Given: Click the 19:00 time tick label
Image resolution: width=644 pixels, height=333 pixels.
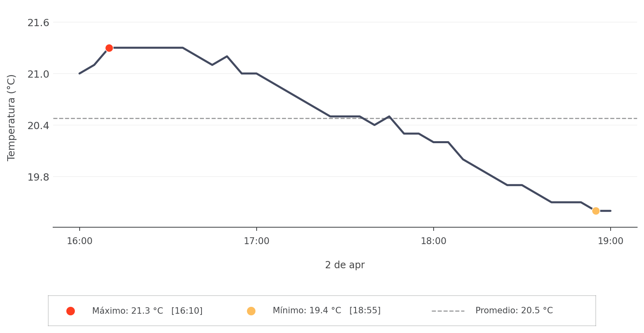Looking at the screenshot, I should pos(610,241).
